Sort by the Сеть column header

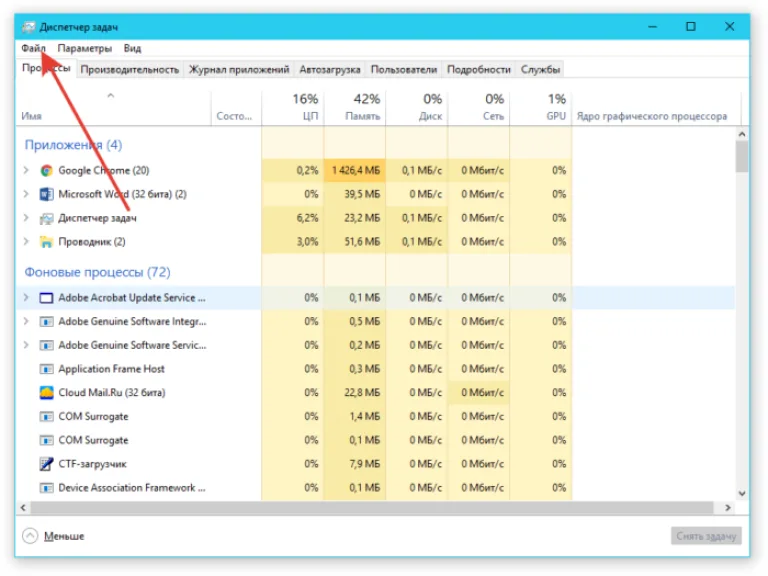pos(479,108)
